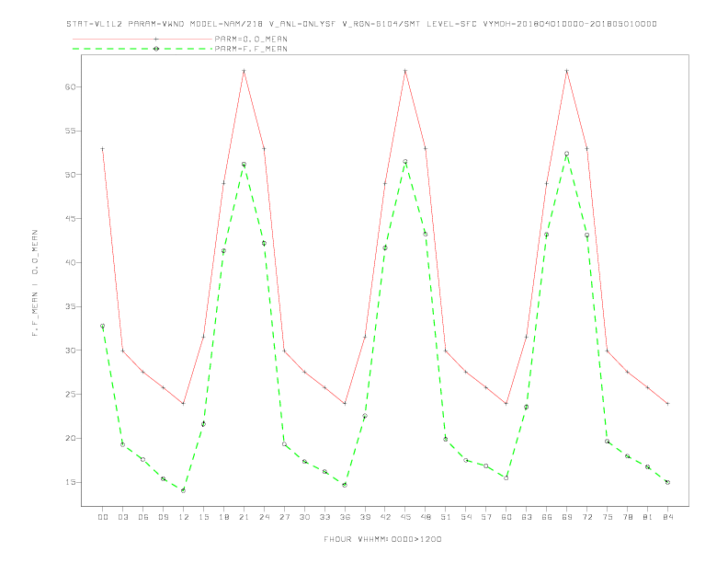
Task: Click the y-axis tick label 60
Action: (71, 86)
